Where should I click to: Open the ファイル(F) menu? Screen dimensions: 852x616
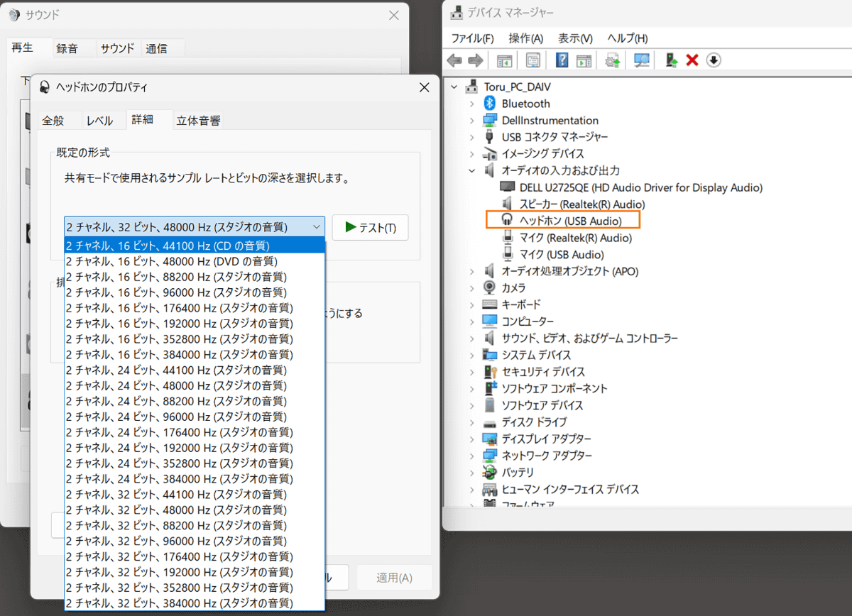472,38
